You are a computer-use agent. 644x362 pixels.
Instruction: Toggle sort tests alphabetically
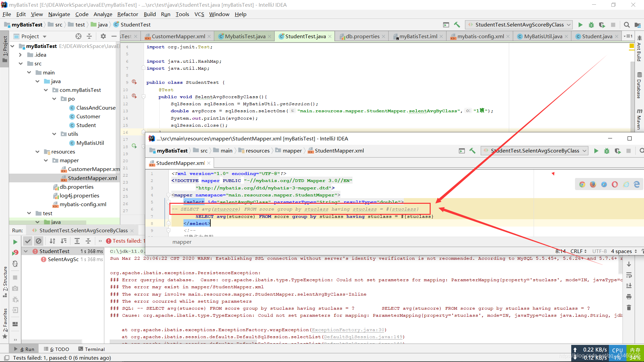pos(52,241)
